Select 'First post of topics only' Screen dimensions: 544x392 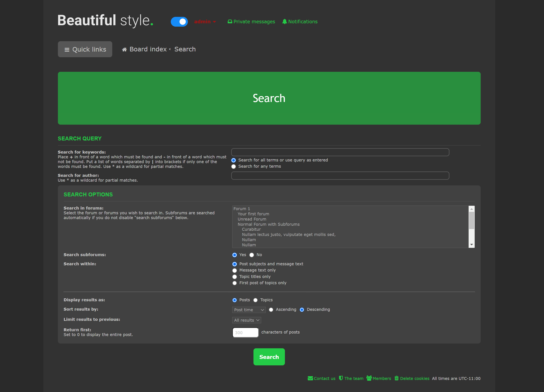pyautogui.click(x=235, y=283)
